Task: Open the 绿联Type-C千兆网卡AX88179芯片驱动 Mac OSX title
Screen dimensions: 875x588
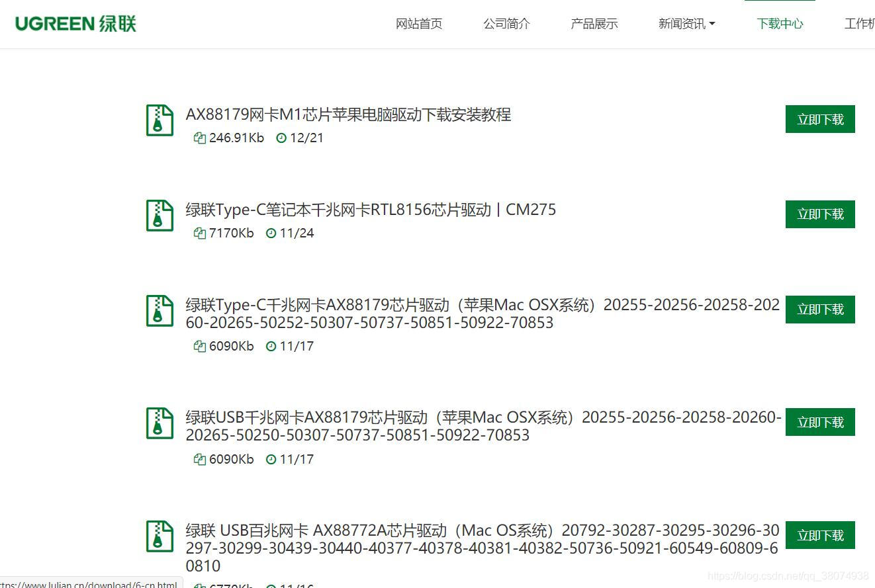Action: tap(483, 314)
